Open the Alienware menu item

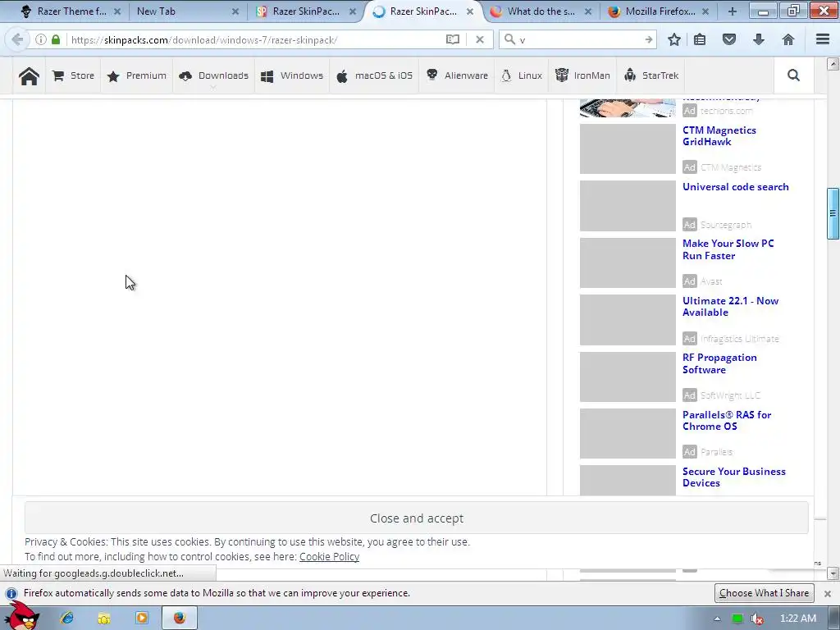(457, 75)
